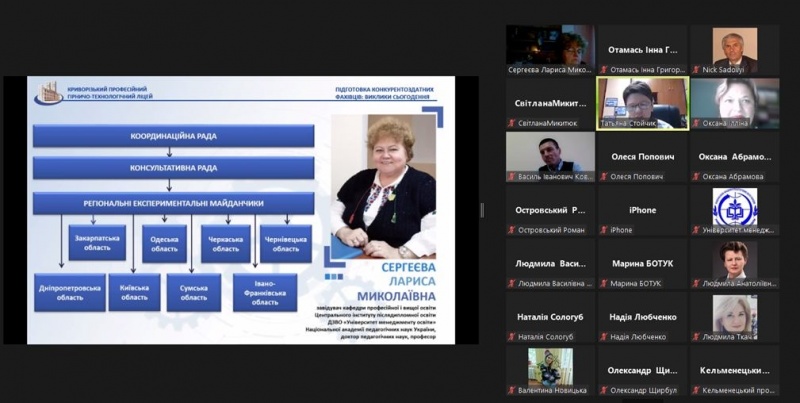Click the lyceum logo on shared slide

click(48, 94)
